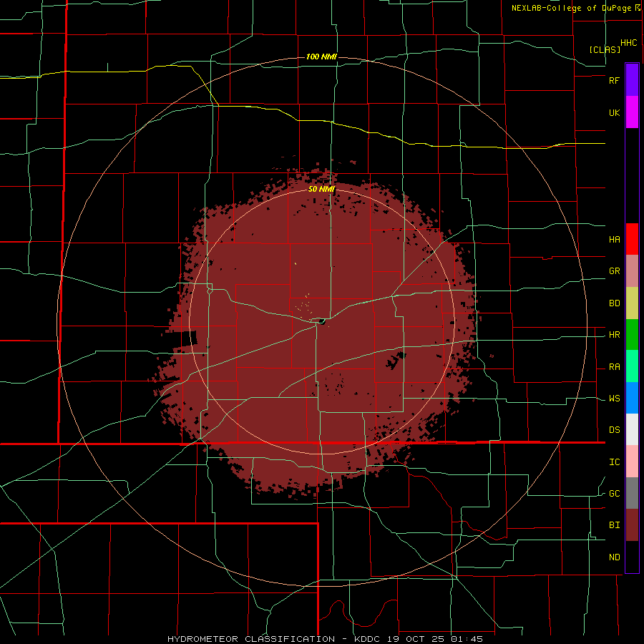This screenshot has height=644, width=644.
Task: Select the BD yellow legend swatch
Action: [632, 303]
